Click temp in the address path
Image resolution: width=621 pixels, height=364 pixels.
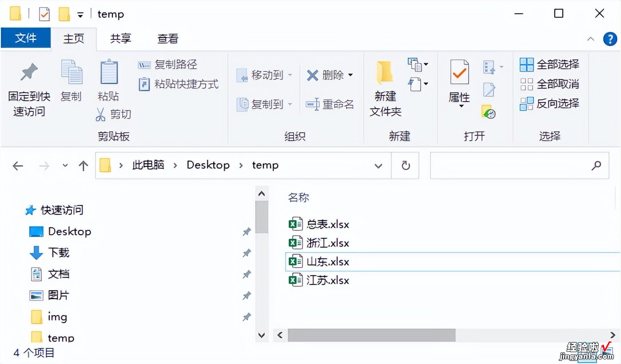pyautogui.click(x=265, y=165)
